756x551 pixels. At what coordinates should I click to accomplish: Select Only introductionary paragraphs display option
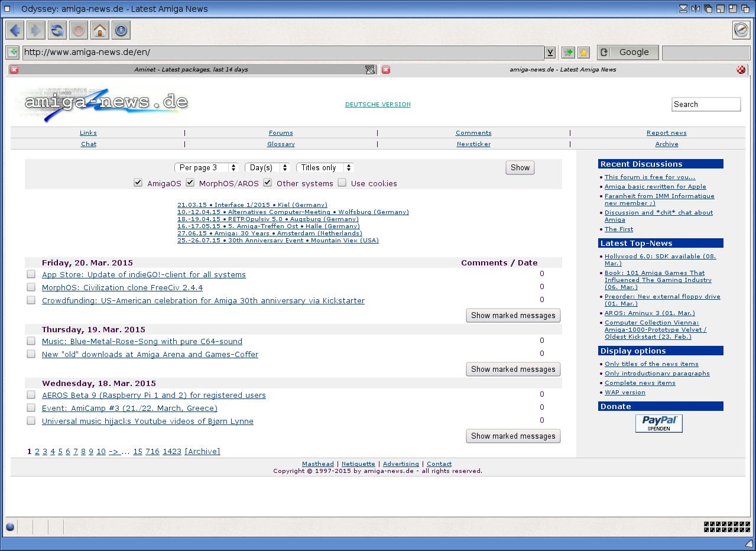click(x=657, y=374)
